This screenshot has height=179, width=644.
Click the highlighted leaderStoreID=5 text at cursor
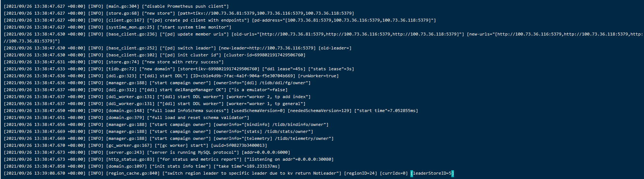432,173
